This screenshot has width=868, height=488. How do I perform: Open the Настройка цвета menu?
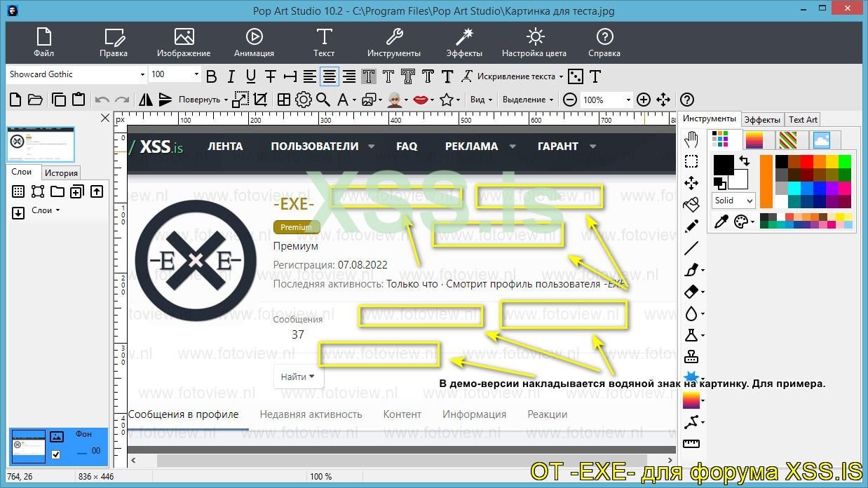(x=534, y=43)
